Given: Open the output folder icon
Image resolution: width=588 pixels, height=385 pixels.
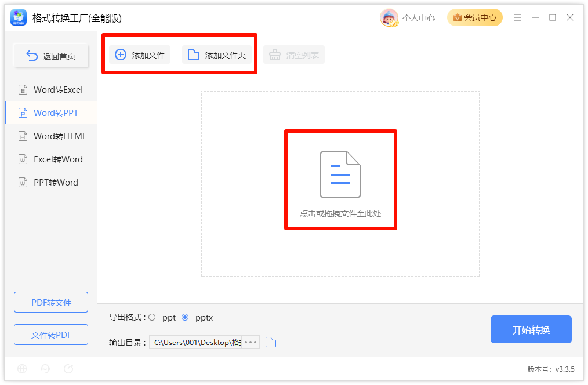Looking at the screenshot, I should tap(271, 342).
